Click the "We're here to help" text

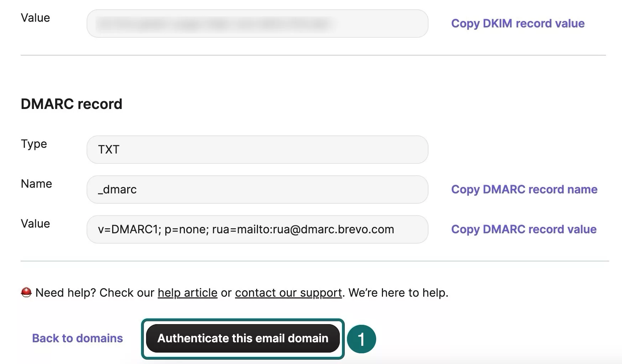[398, 293]
